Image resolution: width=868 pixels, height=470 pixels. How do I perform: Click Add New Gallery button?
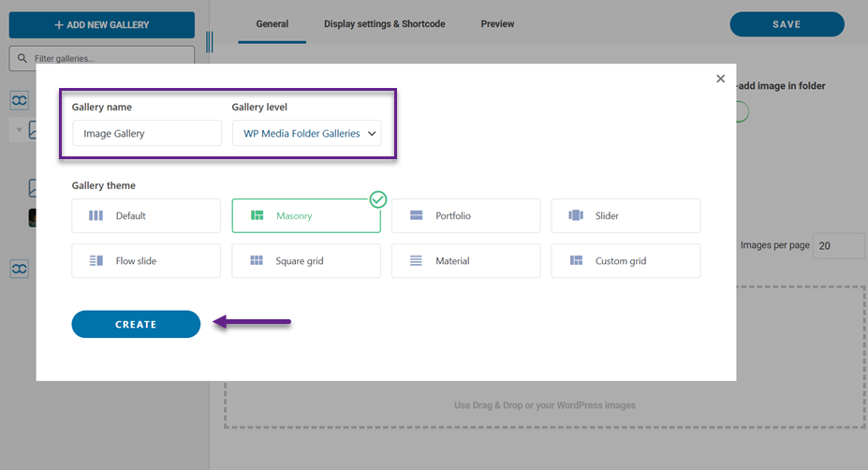pos(101,24)
